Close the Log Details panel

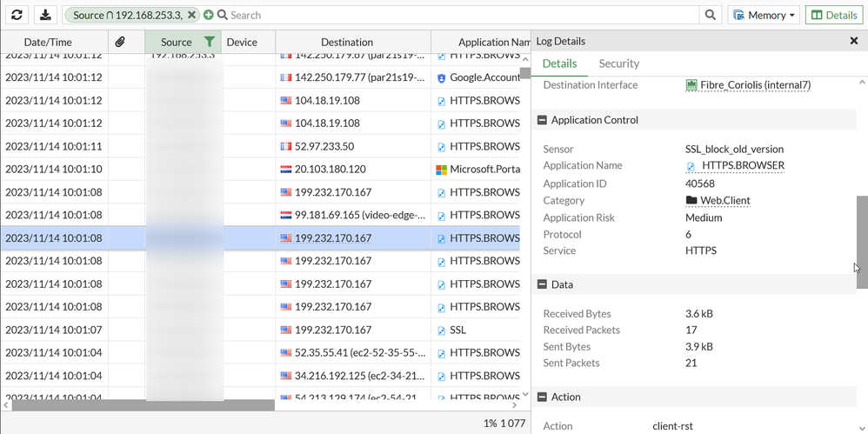tap(854, 41)
